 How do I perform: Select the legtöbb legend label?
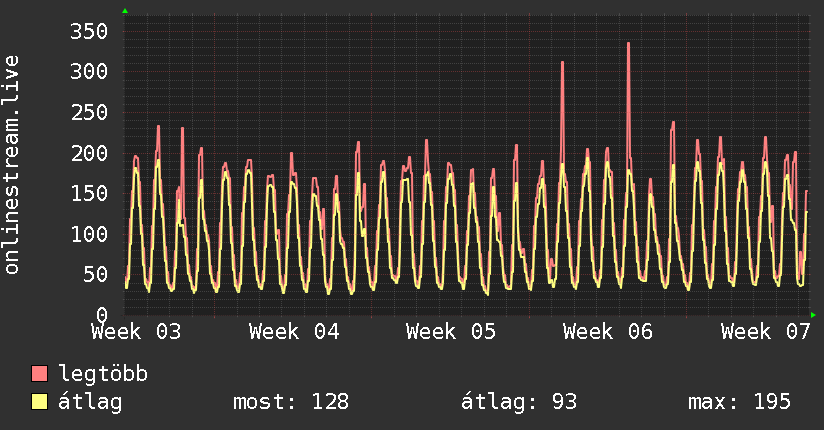[103, 374]
